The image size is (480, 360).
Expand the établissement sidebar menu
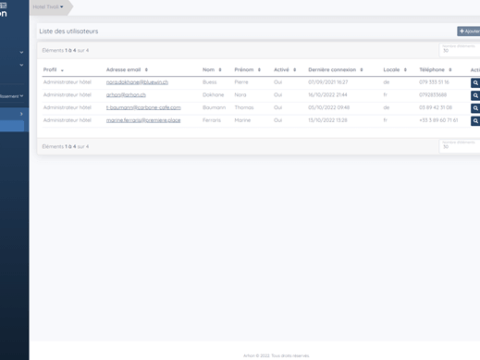click(x=12, y=96)
